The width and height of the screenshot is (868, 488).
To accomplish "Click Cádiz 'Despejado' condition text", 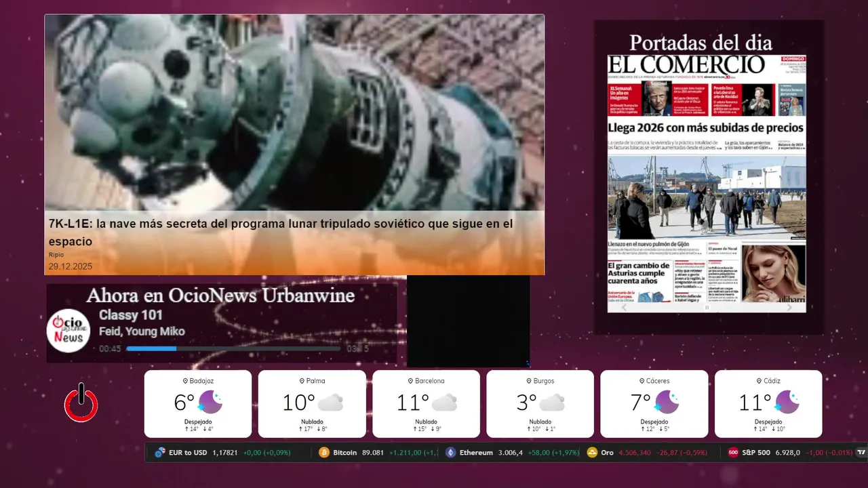I will click(768, 422).
